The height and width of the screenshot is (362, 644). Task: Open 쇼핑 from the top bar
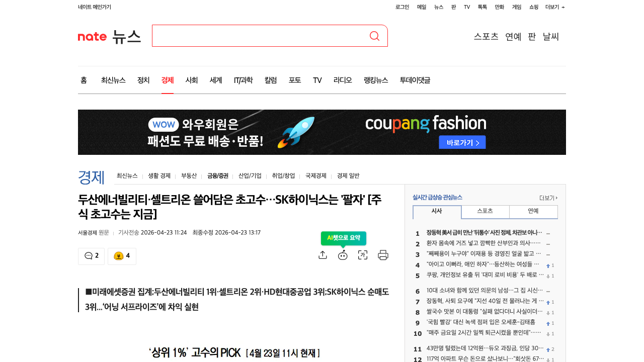[534, 7]
